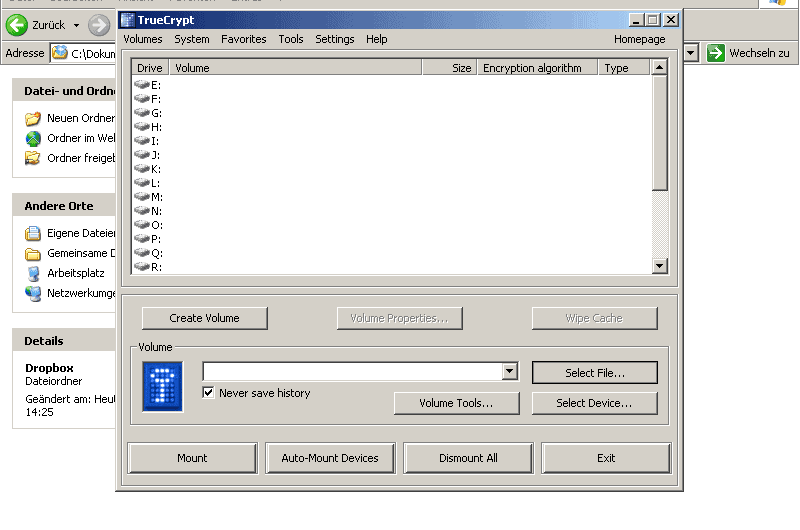The height and width of the screenshot is (530, 800).
Task: Click the TrueCrypt logo in Volume group
Action: (x=163, y=387)
